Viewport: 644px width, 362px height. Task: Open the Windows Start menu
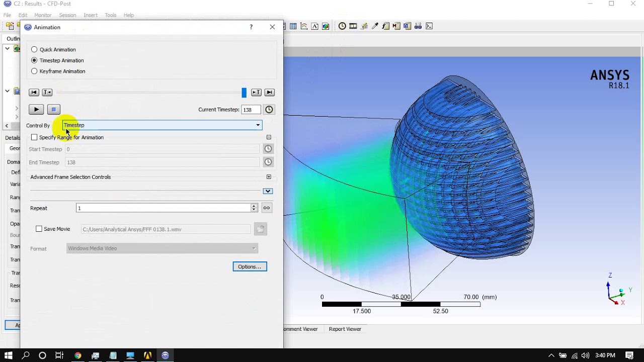coord(9,355)
